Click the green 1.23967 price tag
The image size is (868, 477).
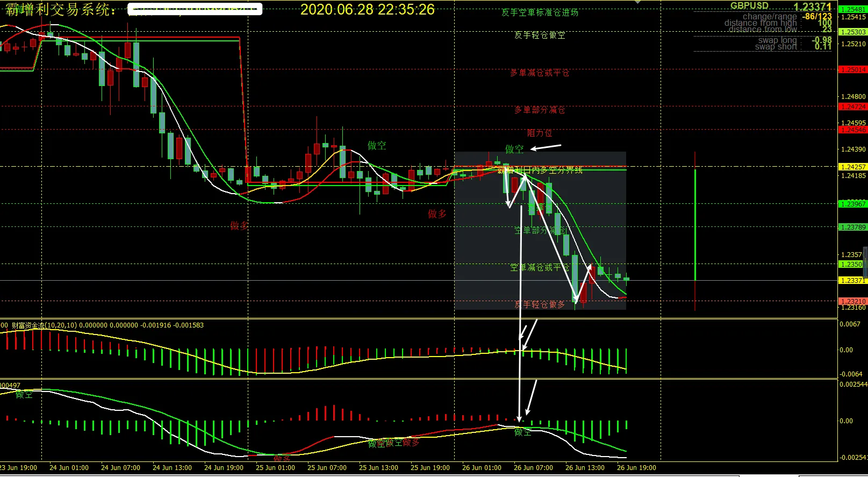[853, 204]
